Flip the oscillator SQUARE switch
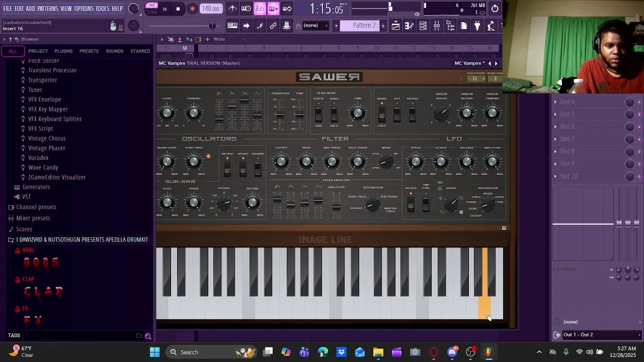This screenshot has height=362, width=644. coord(258,168)
